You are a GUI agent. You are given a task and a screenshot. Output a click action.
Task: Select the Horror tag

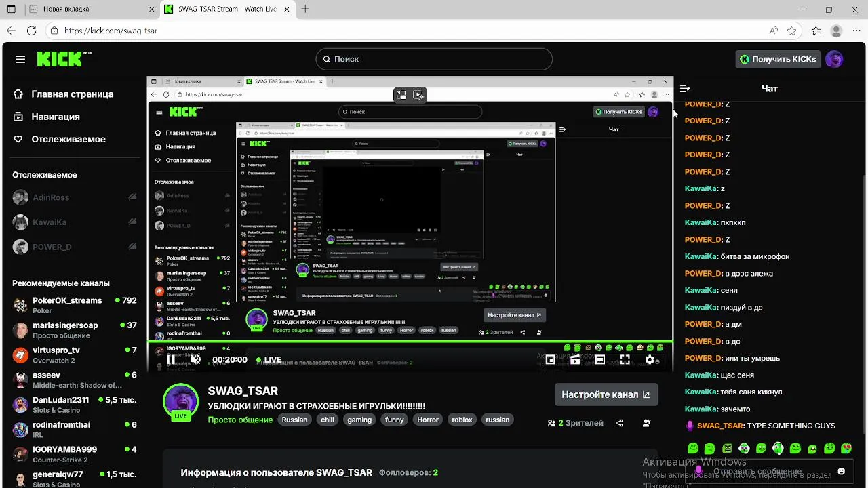(428, 420)
